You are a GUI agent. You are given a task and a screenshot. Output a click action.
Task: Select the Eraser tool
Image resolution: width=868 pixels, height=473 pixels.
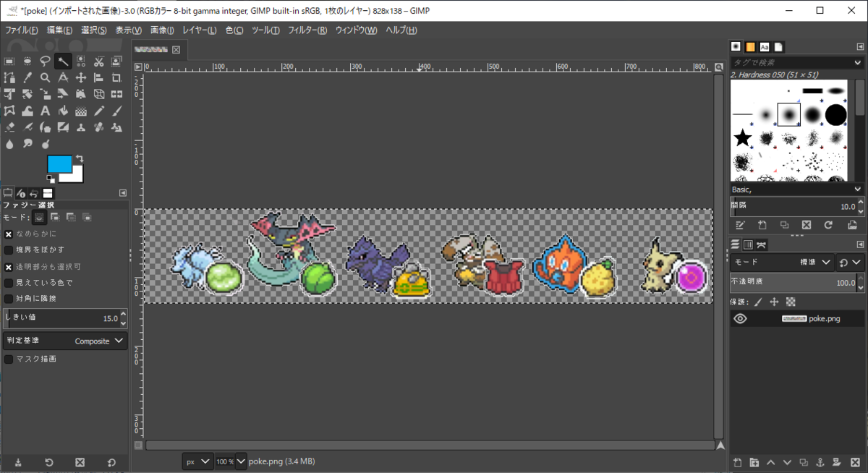point(9,127)
